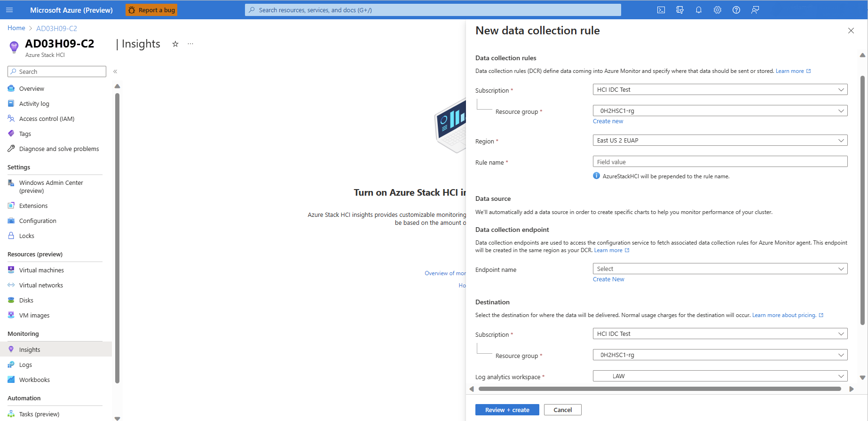Open the Endpoint name Select dropdown
Viewport: 868px width, 421px height.
(x=720, y=269)
